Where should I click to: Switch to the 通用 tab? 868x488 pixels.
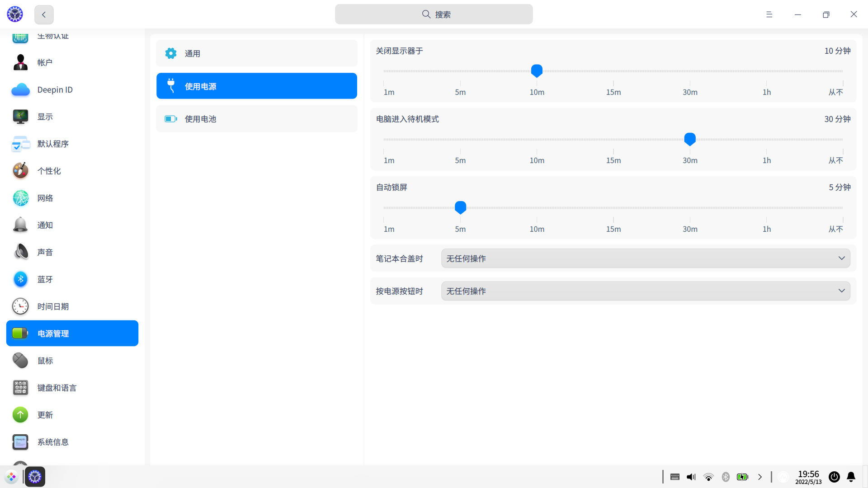[256, 53]
